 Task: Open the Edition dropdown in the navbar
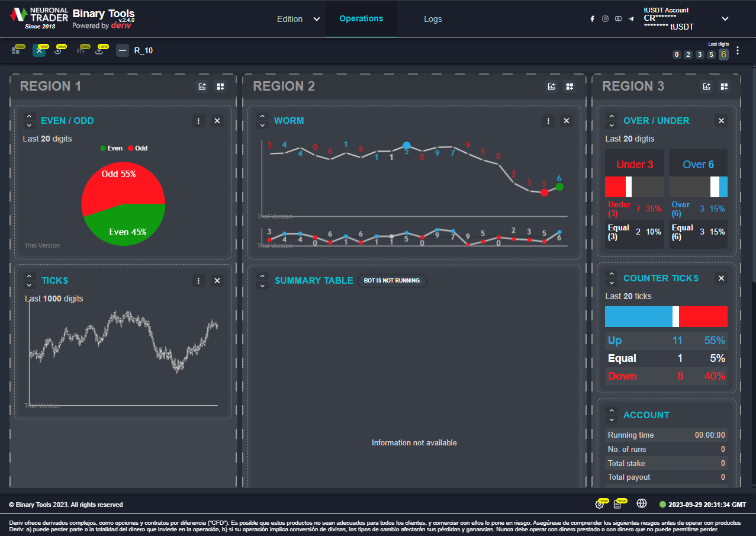[298, 19]
